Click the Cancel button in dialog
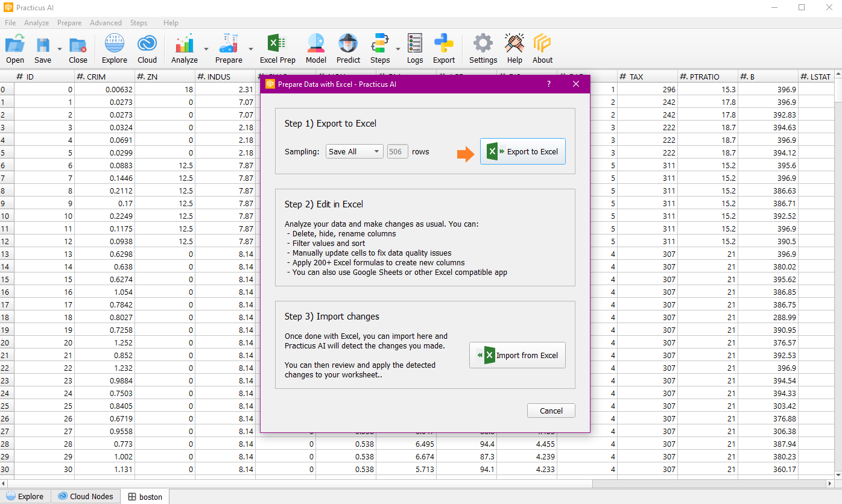 coord(551,411)
